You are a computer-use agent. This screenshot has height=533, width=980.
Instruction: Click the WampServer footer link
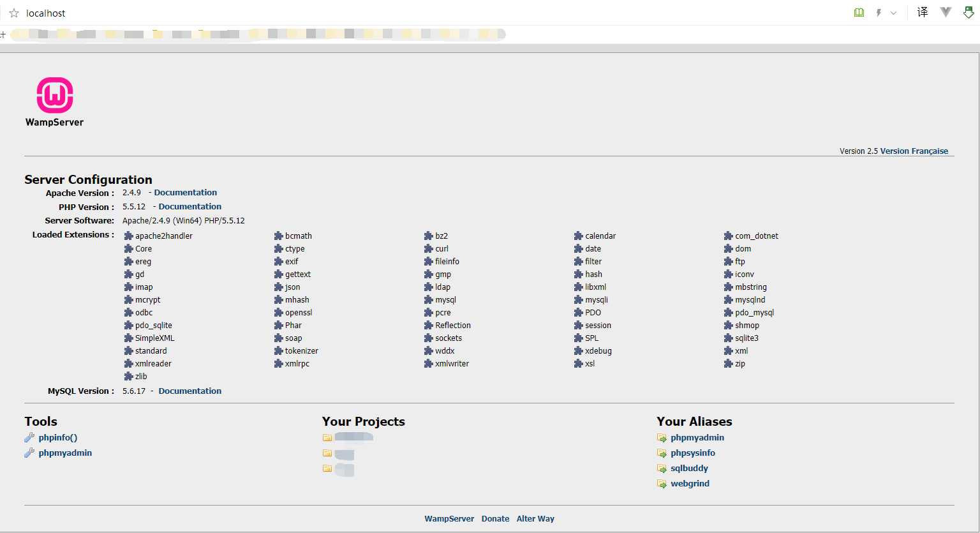[x=449, y=519]
